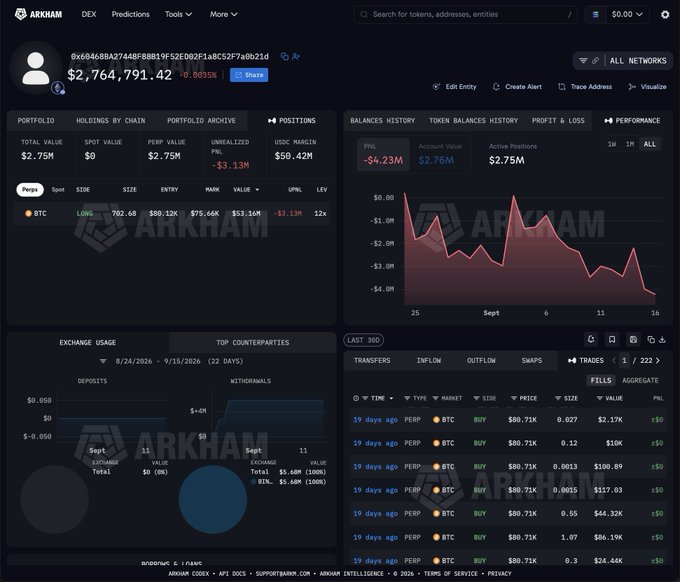Click the filter icon in Market column
This screenshot has width=680, height=582.
tap(435, 398)
